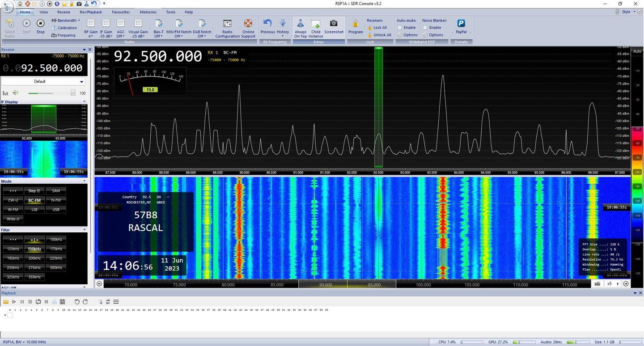Open the Default profile combo box
This screenshot has height=346, width=644.
coord(43,81)
